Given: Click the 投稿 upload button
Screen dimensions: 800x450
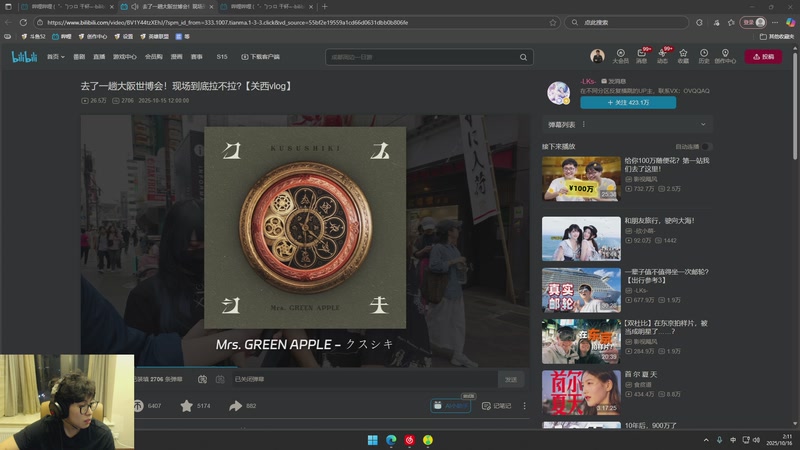Looking at the screenshot, I should (763, 57).
